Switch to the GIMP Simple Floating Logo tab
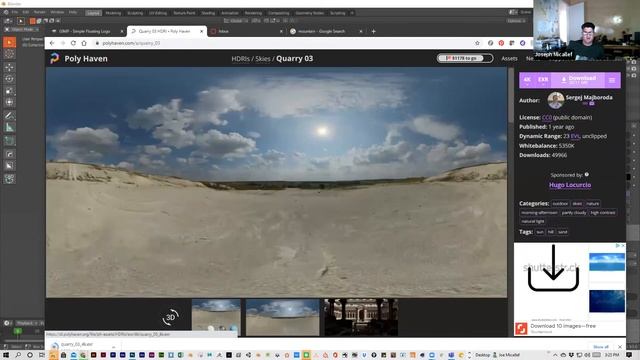This screenshot has height=360, width=640. [x=88, y=31]
